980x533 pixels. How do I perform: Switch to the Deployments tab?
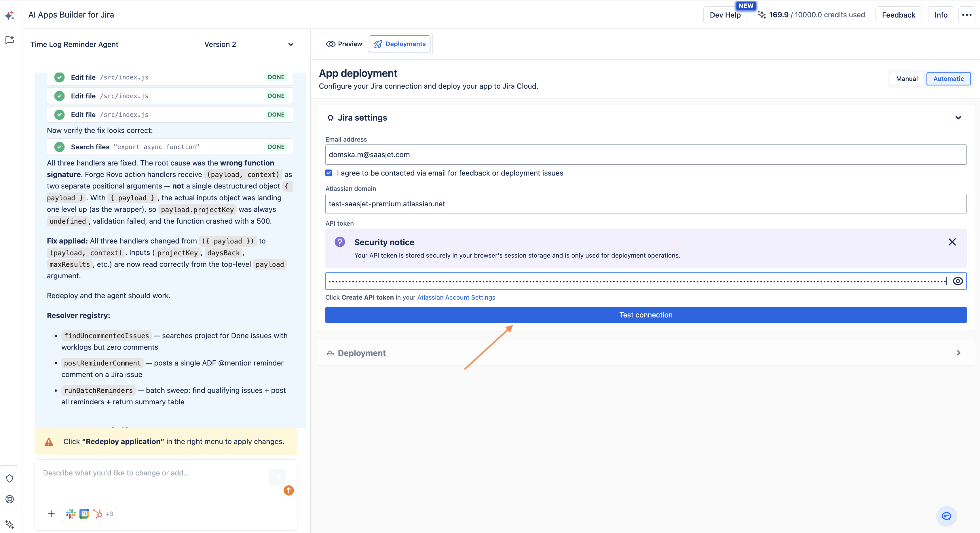click(400, 44)
